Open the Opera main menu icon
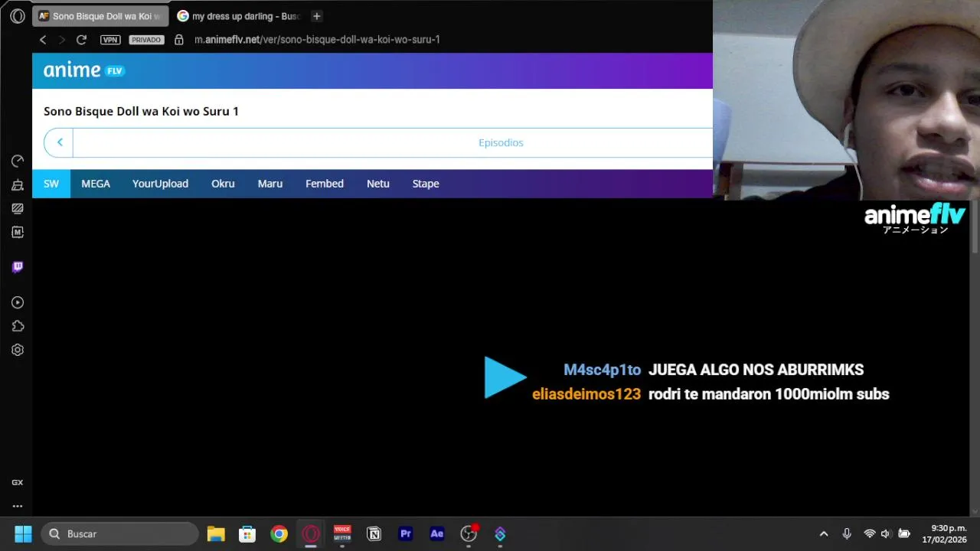Screen dimensions: 980x551 click(x=17, y=16)
